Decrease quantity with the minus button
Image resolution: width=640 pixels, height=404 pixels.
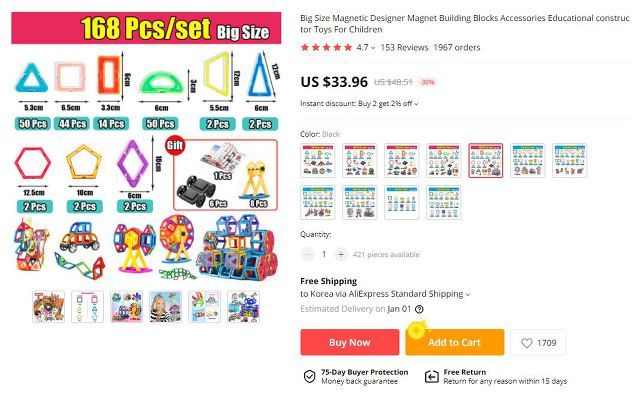coord(307,254)
